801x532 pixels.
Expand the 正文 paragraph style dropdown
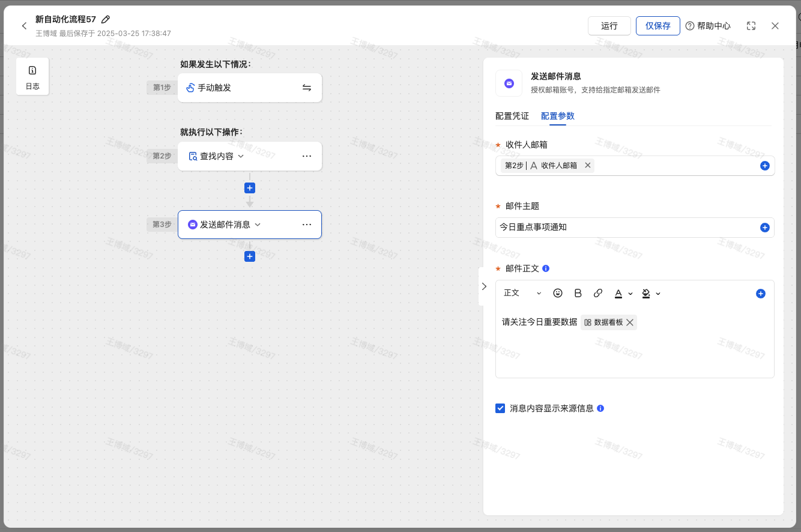pyautogui.click(x=522, y=293)
